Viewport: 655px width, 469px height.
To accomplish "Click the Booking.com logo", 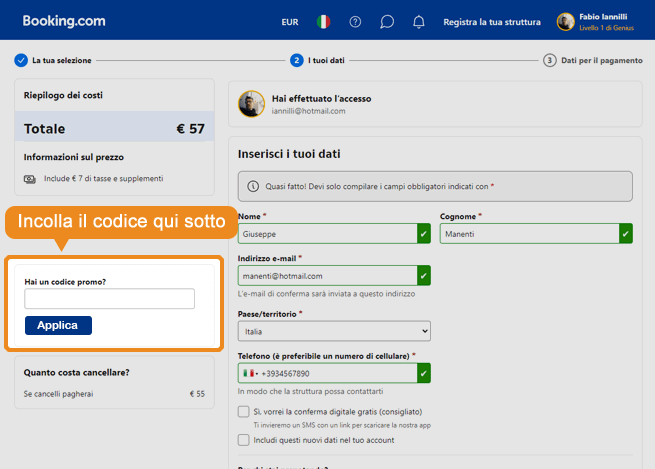I will click(x=63, y=21).
